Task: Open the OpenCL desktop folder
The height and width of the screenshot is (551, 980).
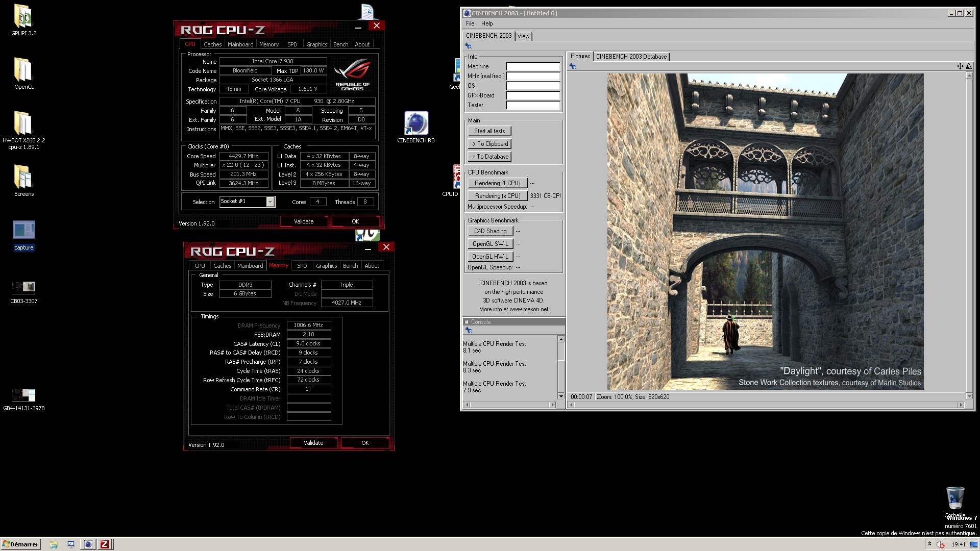Action: click(x=23, y=73)
